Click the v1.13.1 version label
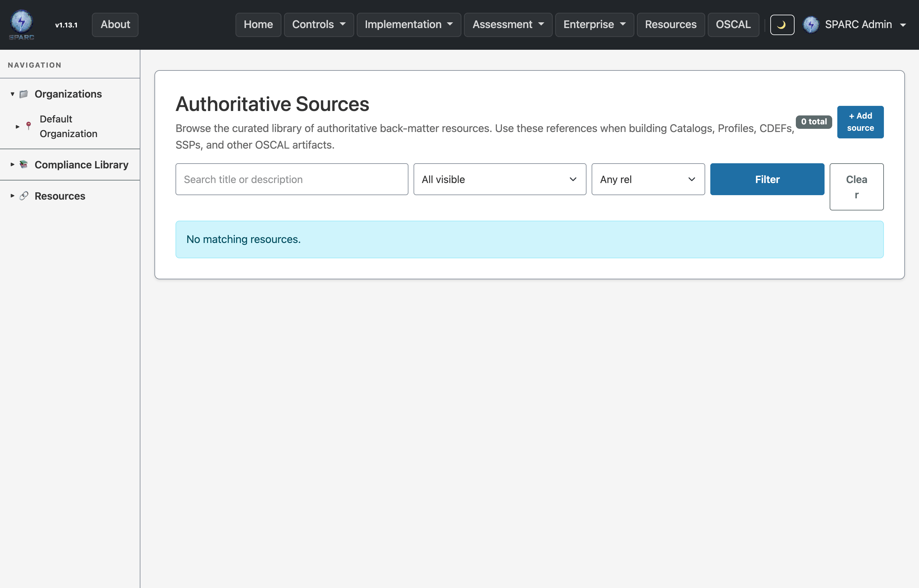The image size is (919, 588). (66, 25)
